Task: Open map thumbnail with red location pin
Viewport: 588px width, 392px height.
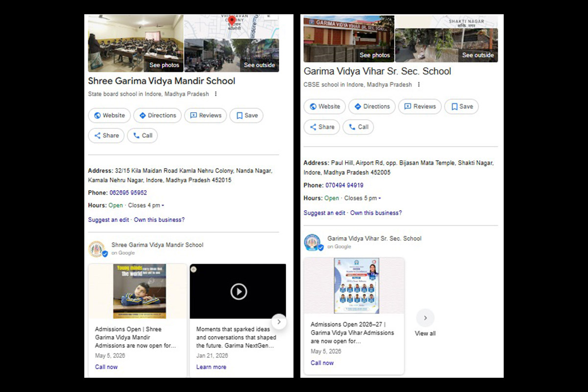Action: [x=232, y=26]
